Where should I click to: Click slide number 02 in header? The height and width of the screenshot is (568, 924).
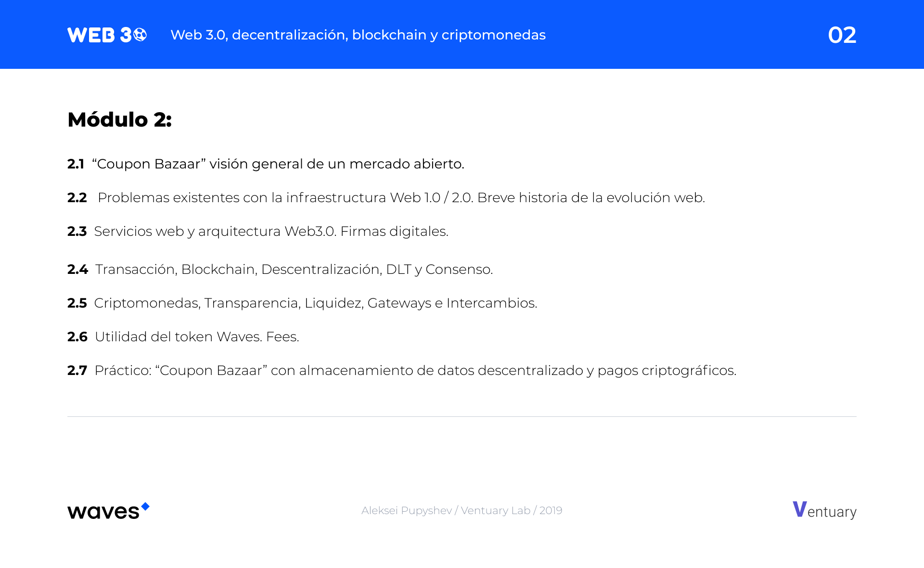pos(842,35)
